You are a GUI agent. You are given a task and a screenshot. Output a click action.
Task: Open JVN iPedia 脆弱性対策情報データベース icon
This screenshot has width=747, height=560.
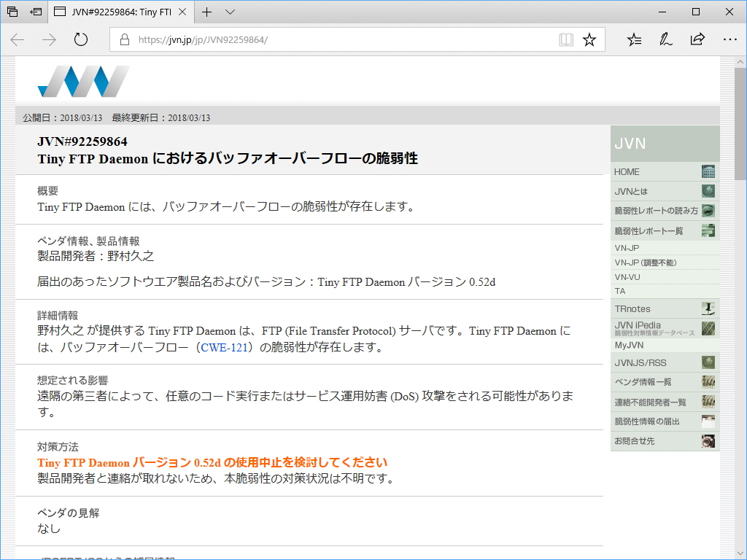707,327
